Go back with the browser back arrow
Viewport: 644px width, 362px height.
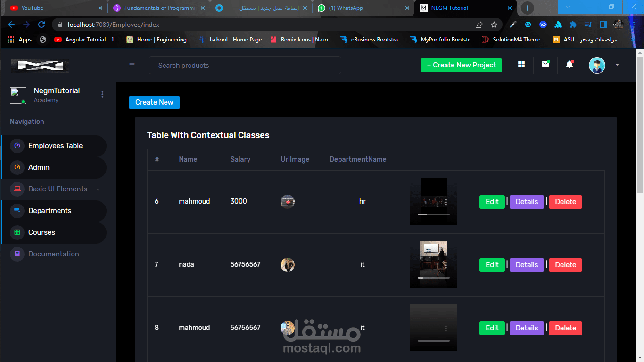point(11,25)
